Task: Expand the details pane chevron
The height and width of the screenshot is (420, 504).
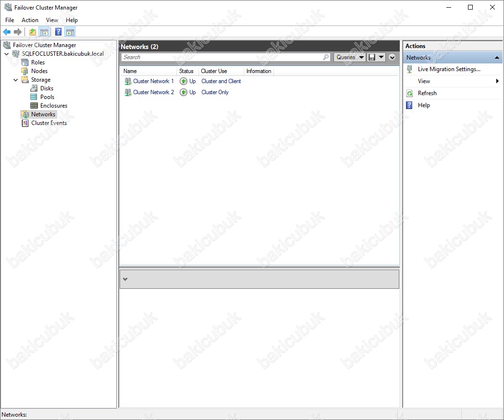Action: [x=125, y=279]
